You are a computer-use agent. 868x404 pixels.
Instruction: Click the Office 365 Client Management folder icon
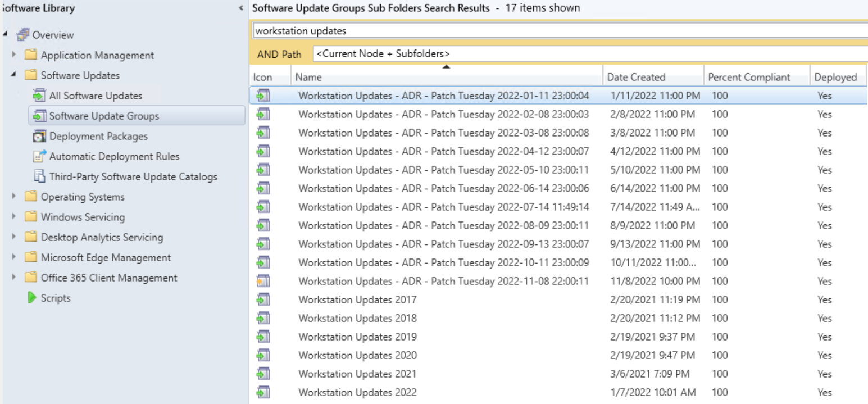pos(31,278)
